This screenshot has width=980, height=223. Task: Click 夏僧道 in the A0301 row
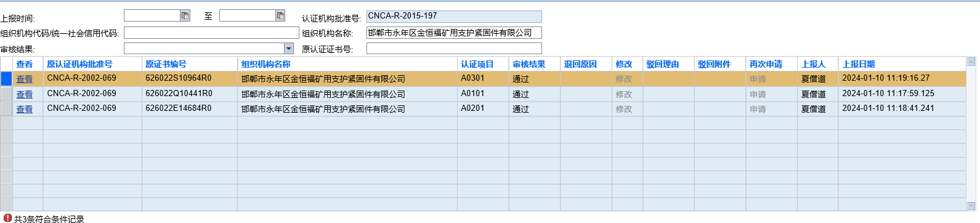[x=813, y=79]
